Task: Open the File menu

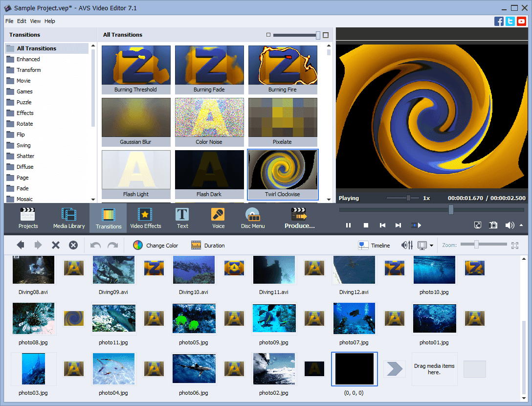Action: pyautogui.click(x=9, y=21)
